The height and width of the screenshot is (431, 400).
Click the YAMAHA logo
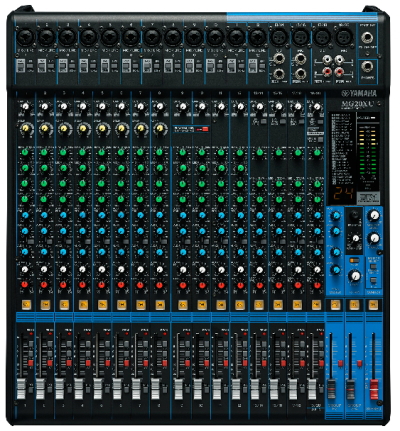(359, 93)
